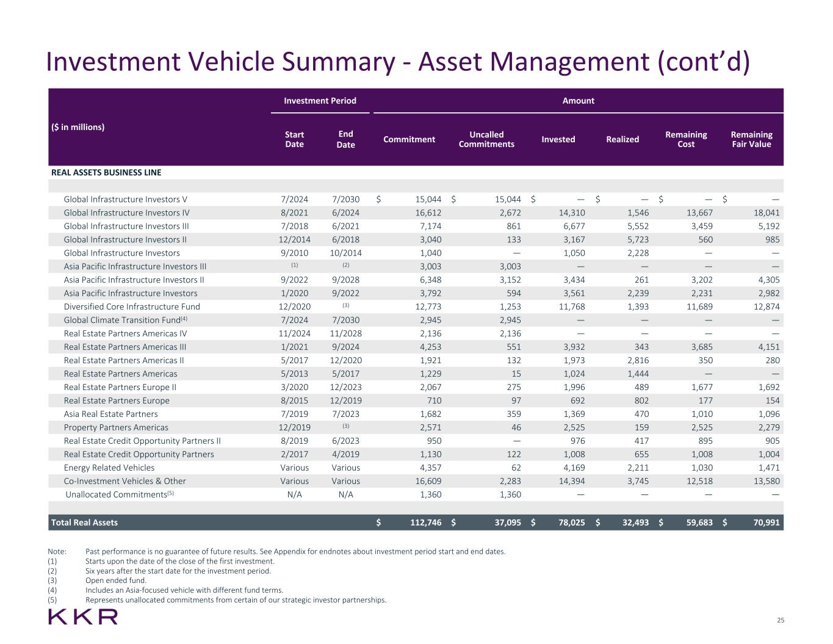Click 'Asia Real Estate Partners' row name

pos(110,414)
